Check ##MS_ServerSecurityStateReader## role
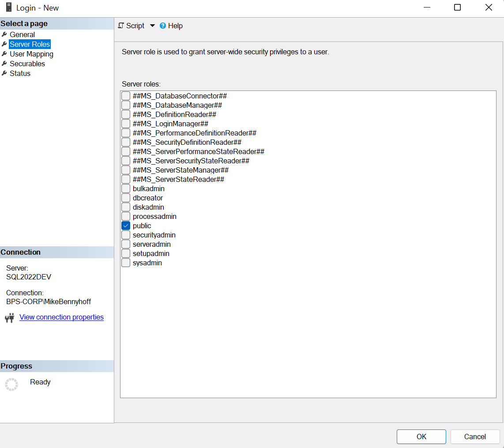The image size is (504, 448). coord(126,161)
